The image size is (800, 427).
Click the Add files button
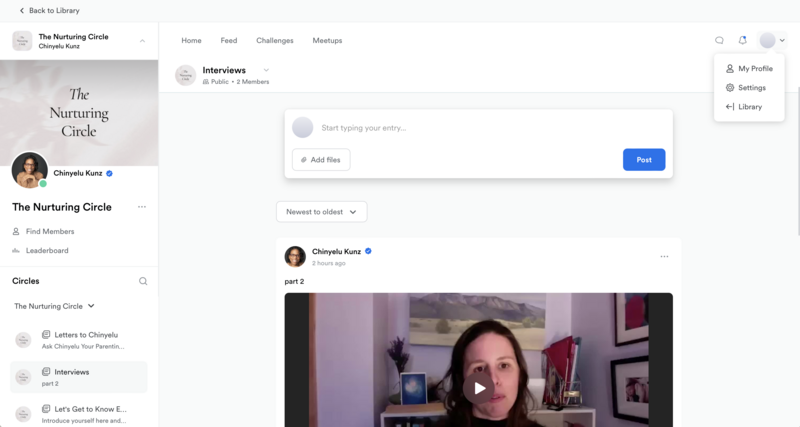321,160
